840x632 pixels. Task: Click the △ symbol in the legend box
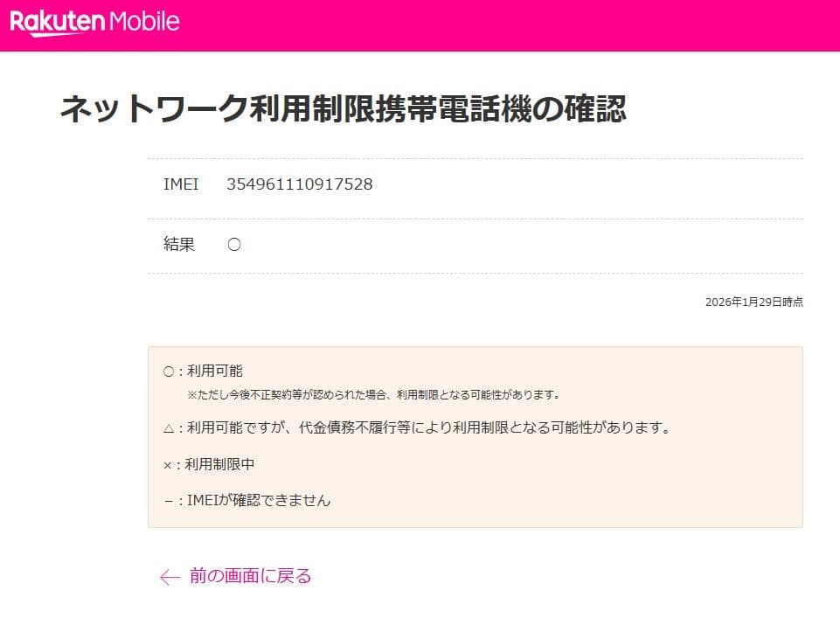pos(168,428)
